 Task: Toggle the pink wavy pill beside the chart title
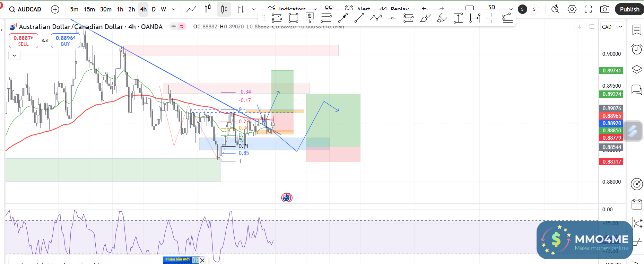182,26
